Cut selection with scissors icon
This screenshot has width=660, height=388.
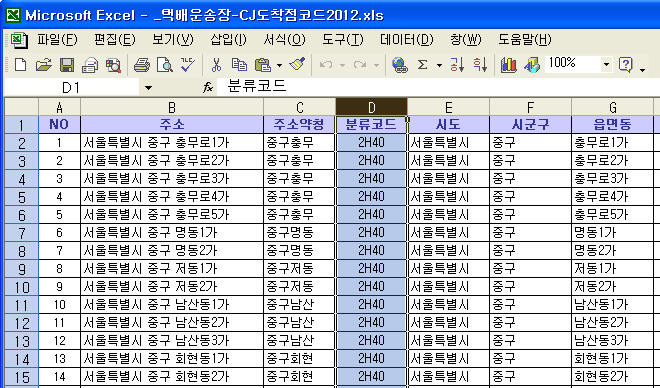[x=216, y=65]
